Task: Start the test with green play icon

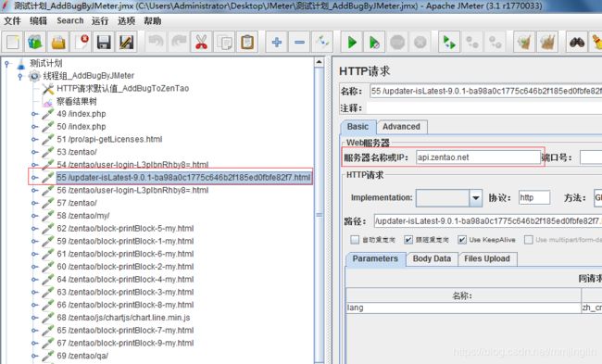Action: pyautogui.click(x=352, y=42)
